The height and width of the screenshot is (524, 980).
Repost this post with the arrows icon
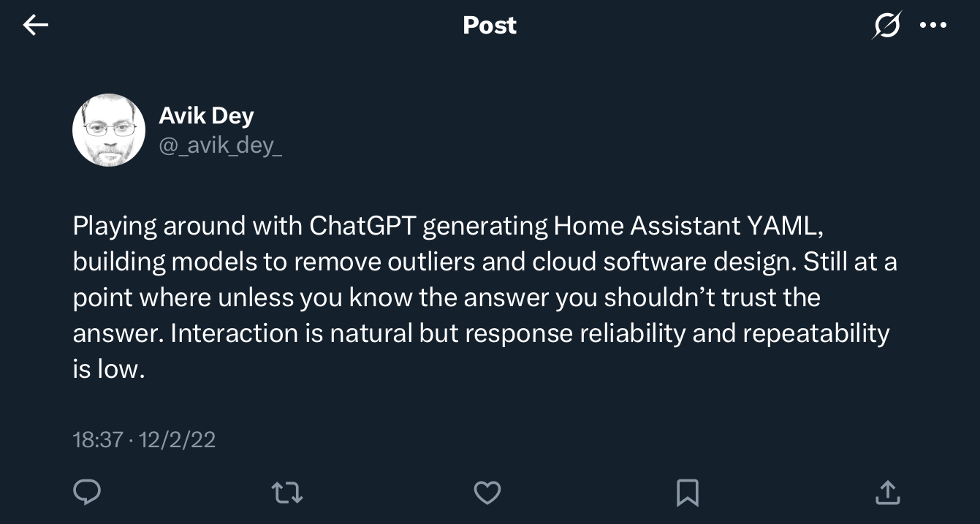click(x=287, y=492)
